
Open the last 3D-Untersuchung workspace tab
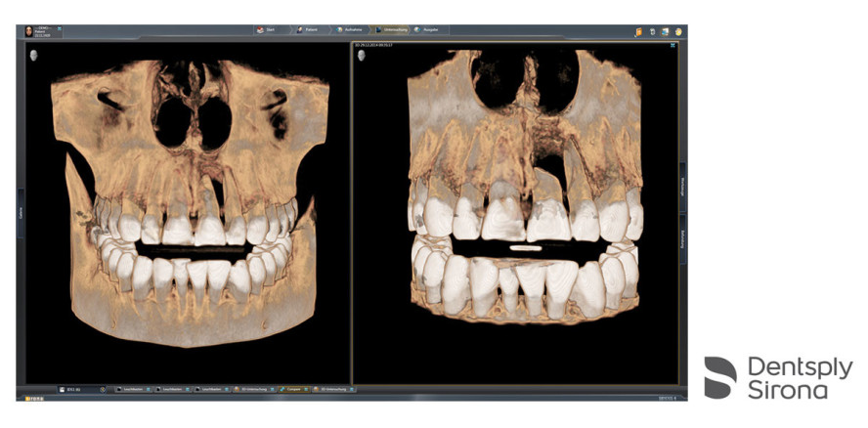click(333, 389)
